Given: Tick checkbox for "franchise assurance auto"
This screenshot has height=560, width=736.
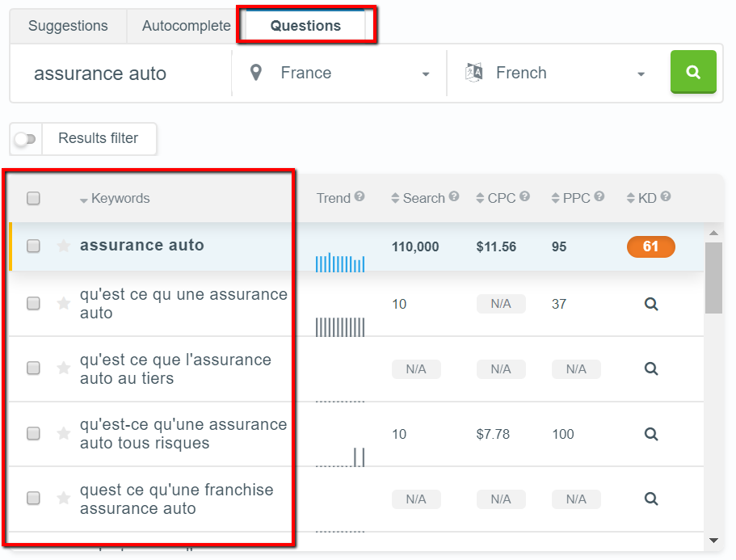Looking at the screenshot, I should click(x=33, y=498).
